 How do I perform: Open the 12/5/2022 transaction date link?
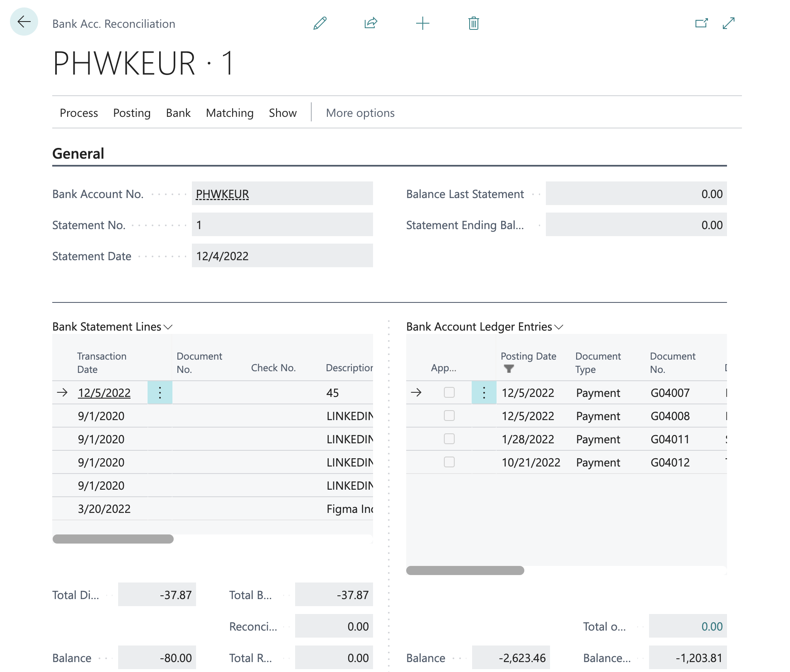coord(104,393)
